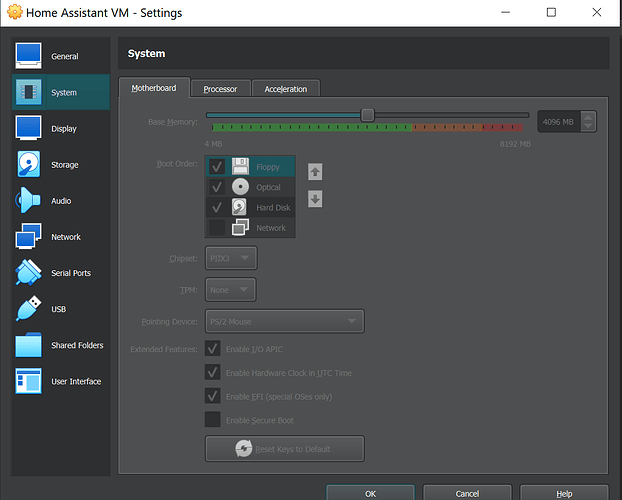Click Help button
Image resolution: width=622 pixels, height=500 pixels.
tap(564, 493)
